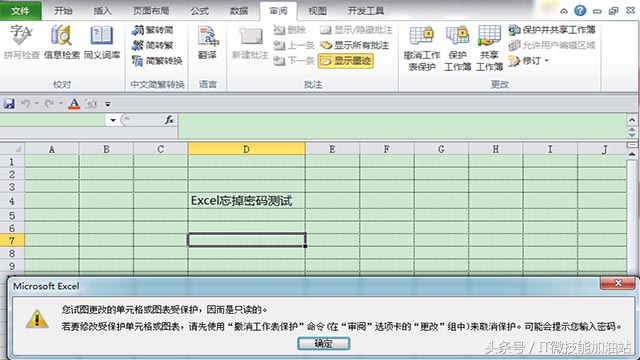Screen dimensions: 640x360
Task: Switch to the Page Layout (页面布局) tab
Action: tap(151, 11)
